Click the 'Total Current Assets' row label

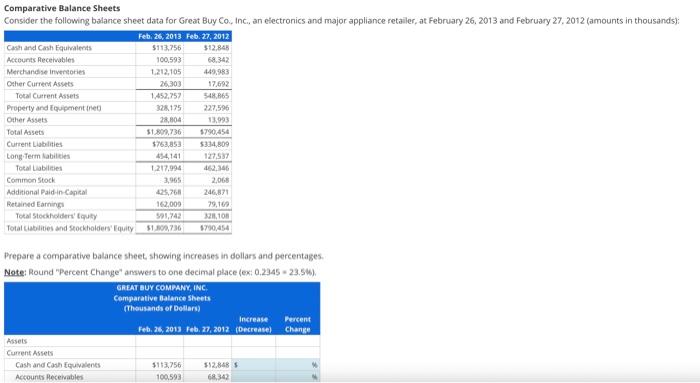[47, 96]
